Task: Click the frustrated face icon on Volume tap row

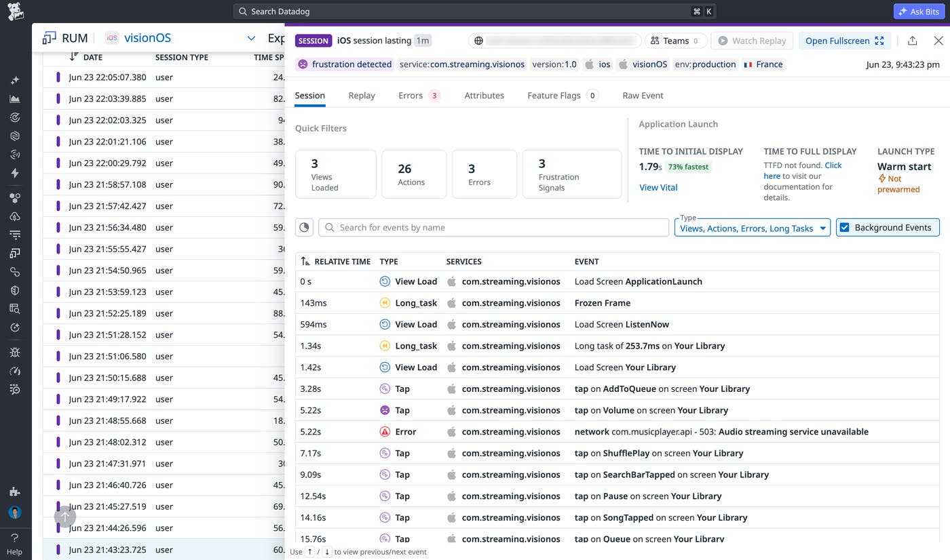Action: (385, 410)
